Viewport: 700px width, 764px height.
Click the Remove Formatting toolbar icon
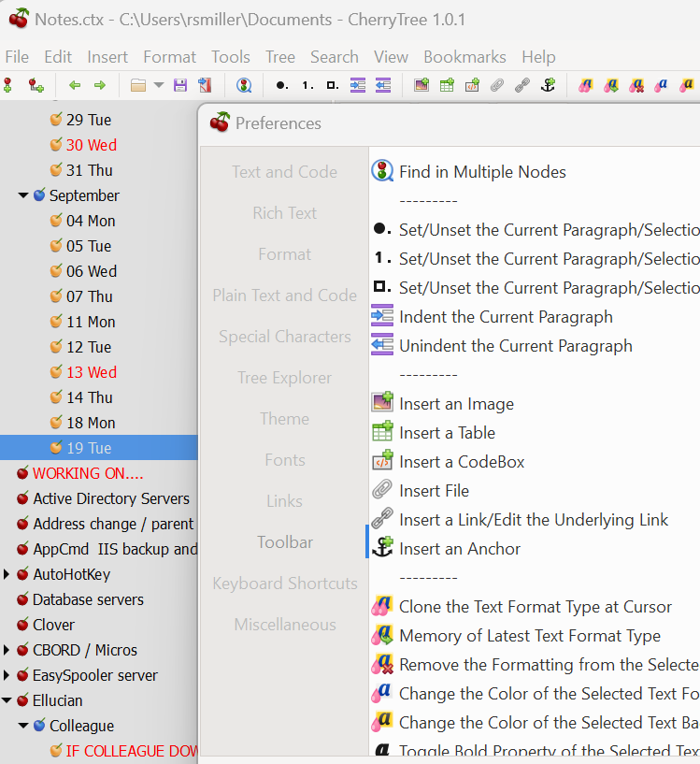tap(636, 85)
